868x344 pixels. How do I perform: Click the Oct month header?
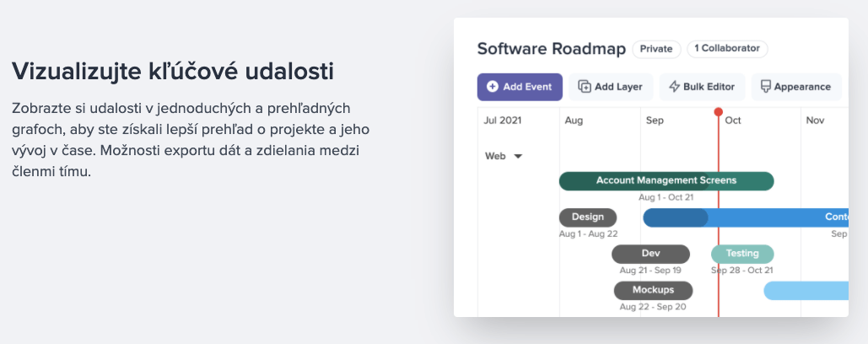pos(733,121)
